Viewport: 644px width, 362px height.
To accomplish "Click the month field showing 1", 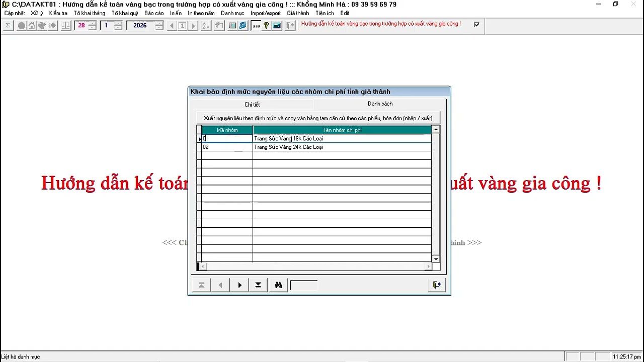I will tap(106, 25).
